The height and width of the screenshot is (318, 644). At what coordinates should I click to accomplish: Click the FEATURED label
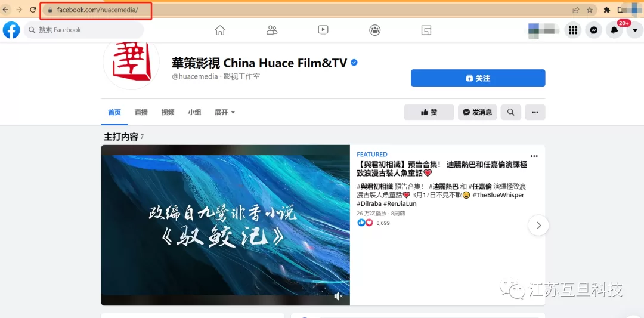coord(372,155)
